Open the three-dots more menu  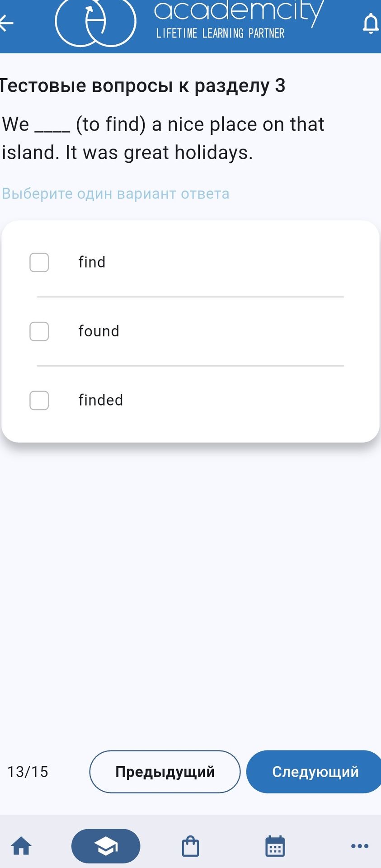(360, 846)
